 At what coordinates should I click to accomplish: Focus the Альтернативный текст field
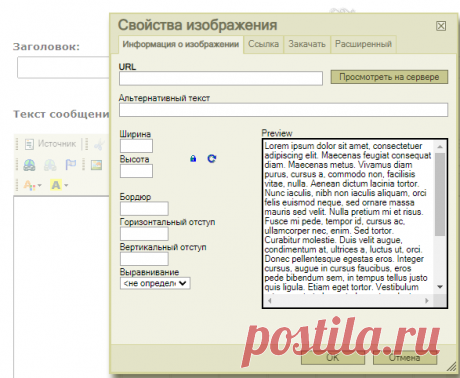click(x=283, y=110)
